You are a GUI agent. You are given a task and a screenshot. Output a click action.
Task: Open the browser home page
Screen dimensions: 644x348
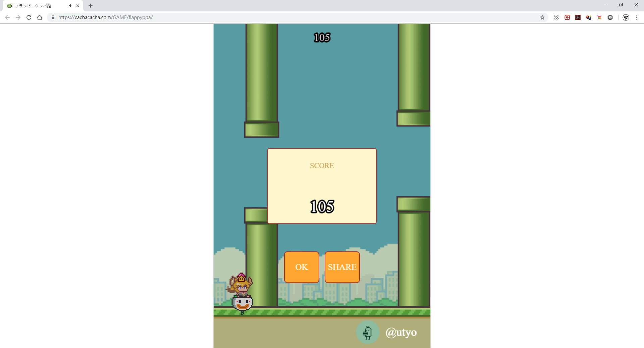pos(40,17)
